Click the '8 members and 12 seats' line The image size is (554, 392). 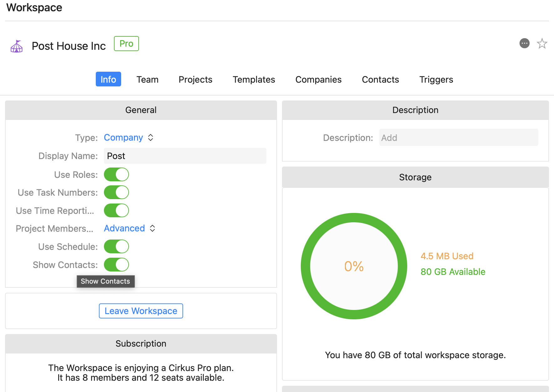pos(141,378)
